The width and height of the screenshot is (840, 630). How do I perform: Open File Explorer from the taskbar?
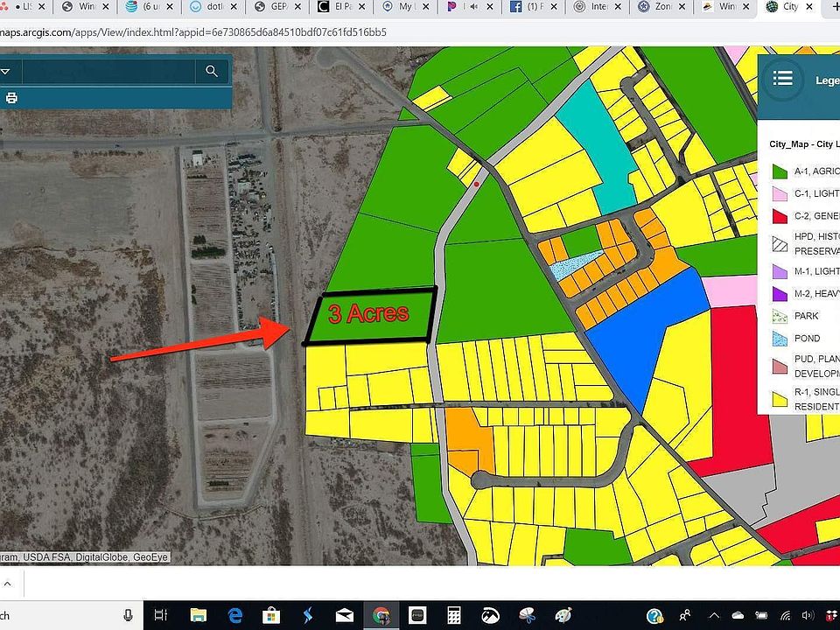coord(198,615)
